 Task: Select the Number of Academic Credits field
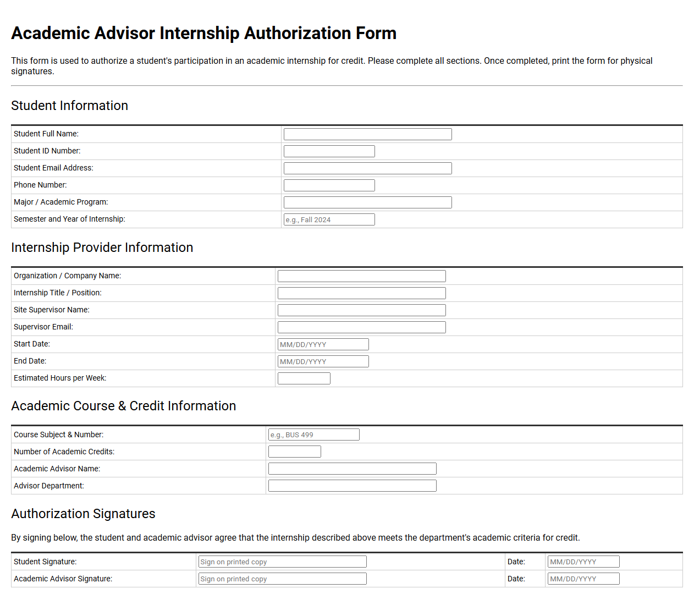295,452
